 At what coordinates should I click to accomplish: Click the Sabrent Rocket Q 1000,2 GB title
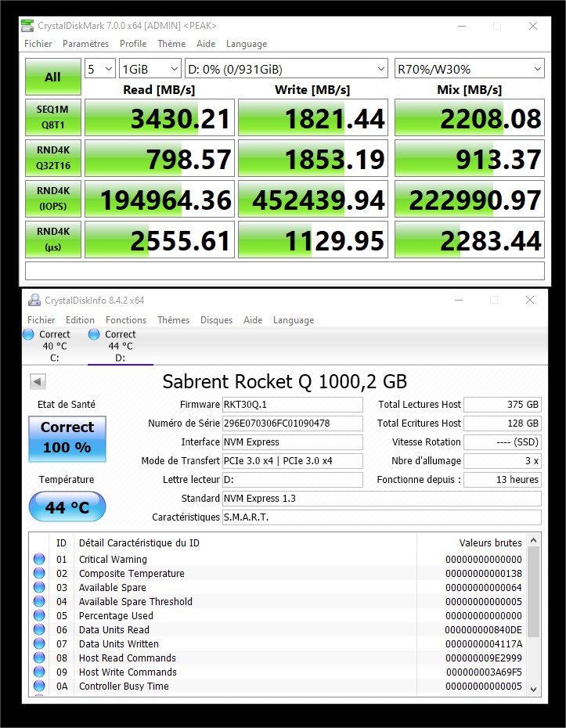point(285,382)
